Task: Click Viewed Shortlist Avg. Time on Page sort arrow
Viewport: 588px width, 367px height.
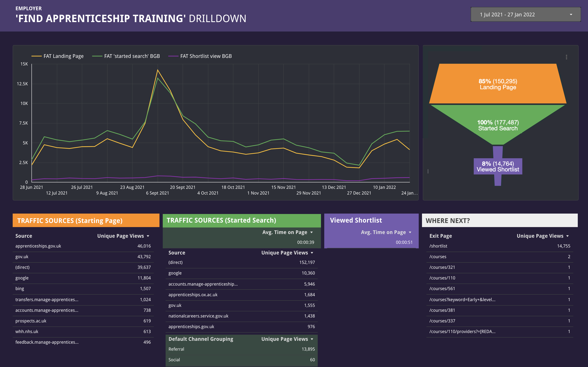Action: [410, 232]
